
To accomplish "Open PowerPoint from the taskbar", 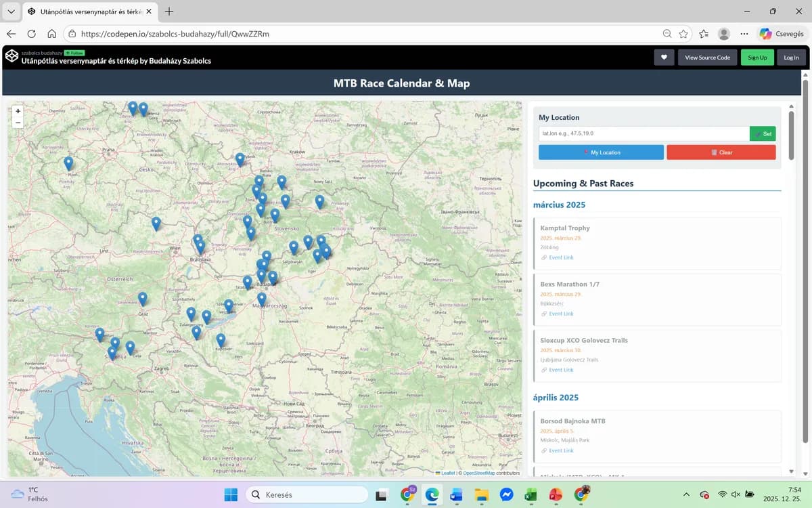I will (556, 494).
